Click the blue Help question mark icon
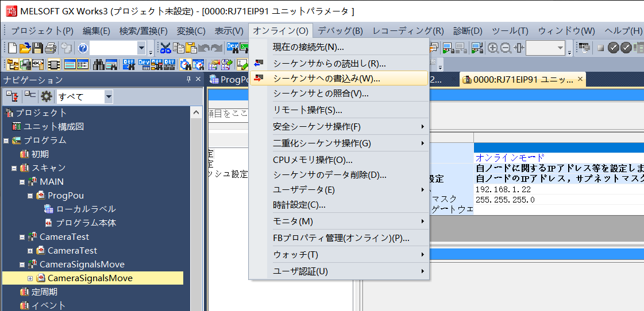The width and height of the screenshot is (644, 311). [83, 48]
